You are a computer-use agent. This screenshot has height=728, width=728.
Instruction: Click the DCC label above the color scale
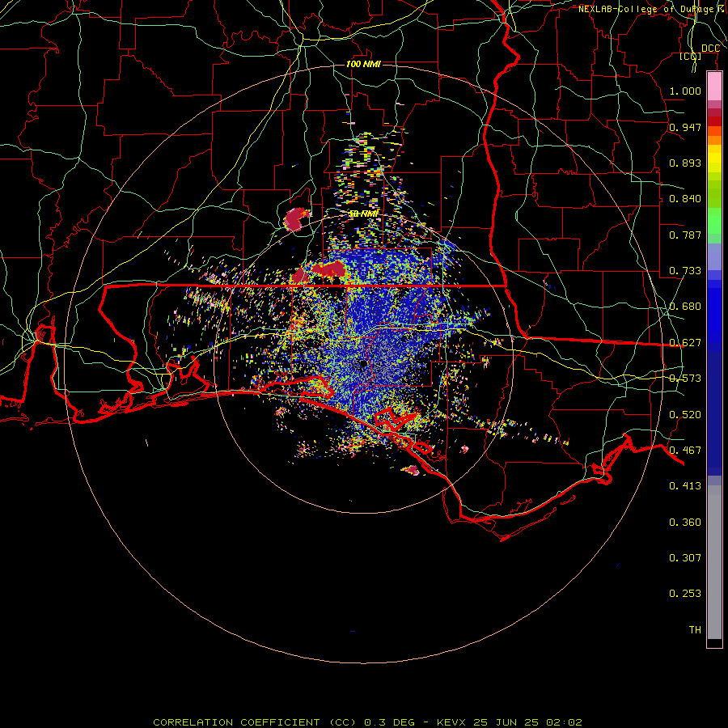710,49
